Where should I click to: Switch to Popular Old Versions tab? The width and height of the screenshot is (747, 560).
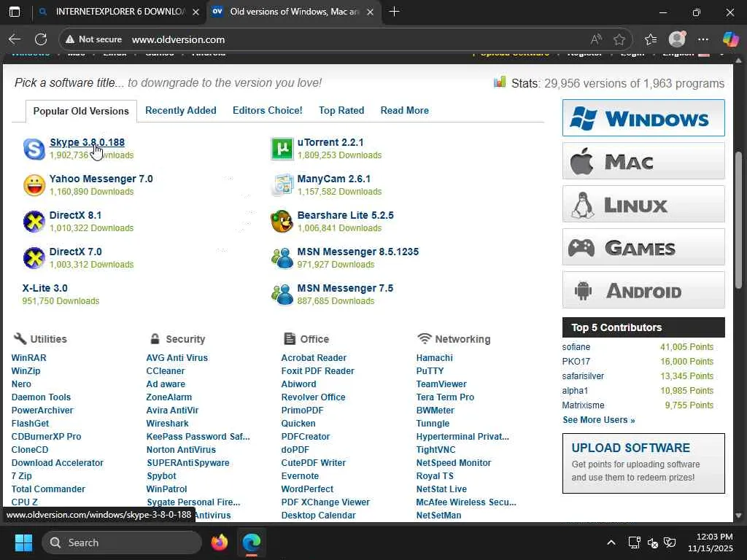[81, 111]
